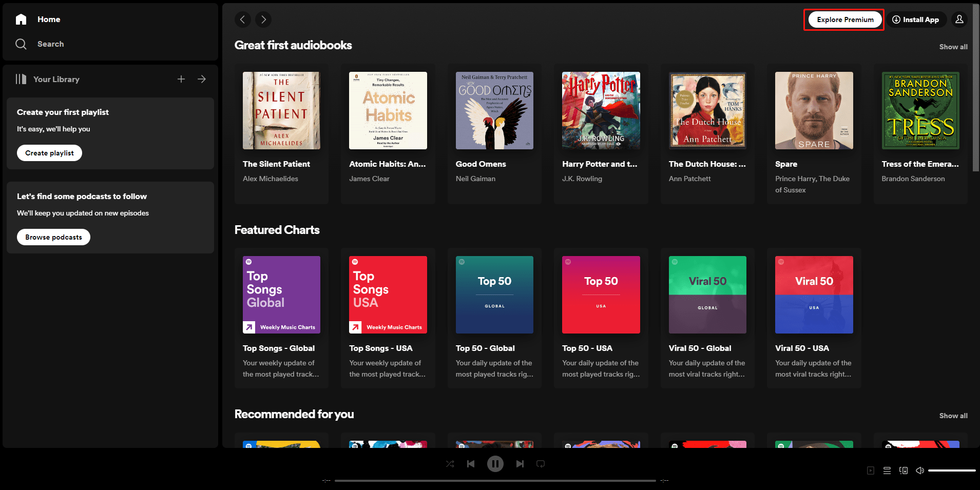Click 'Top Songs - Global' title
This screenshot has width=980, height=490.
tap(279, 348)
